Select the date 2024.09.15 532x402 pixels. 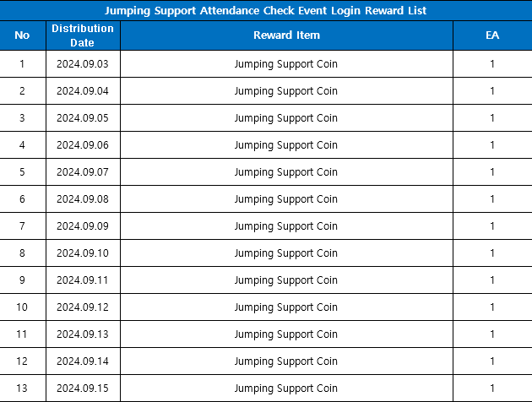pos(83,388)
